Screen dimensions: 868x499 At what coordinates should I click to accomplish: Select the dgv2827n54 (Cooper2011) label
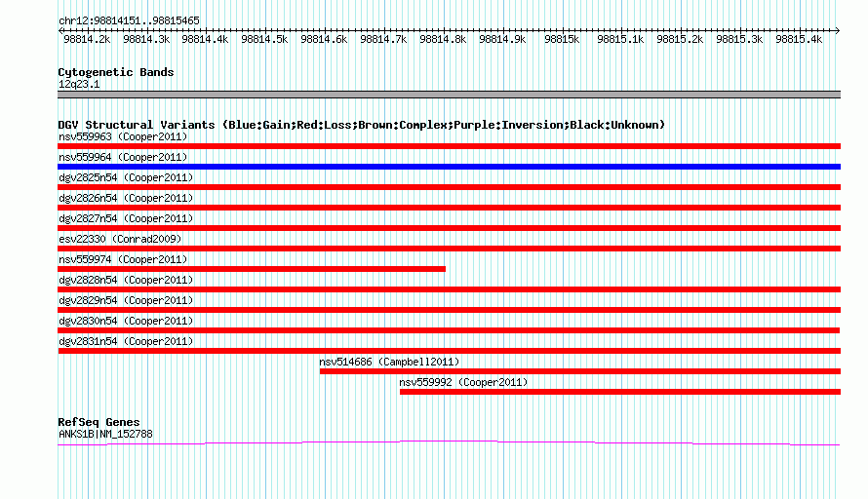pyautogui.click(x=126, y=218)
